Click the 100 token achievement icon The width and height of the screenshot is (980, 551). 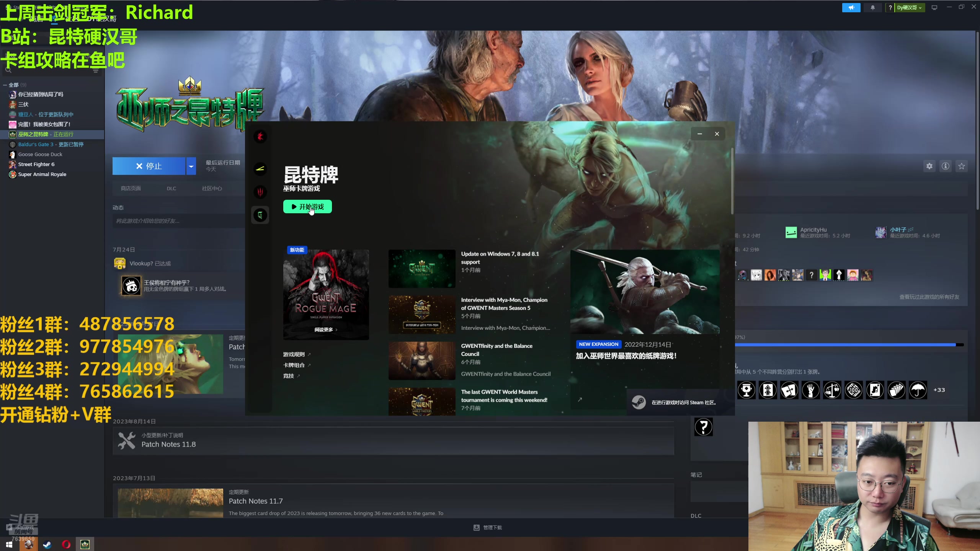853,390
